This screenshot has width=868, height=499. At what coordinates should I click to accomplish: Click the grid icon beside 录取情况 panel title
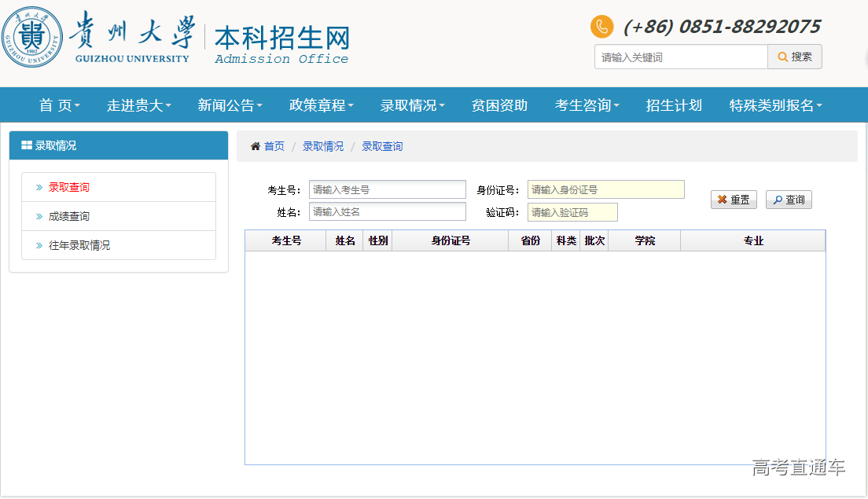[27, 145]
